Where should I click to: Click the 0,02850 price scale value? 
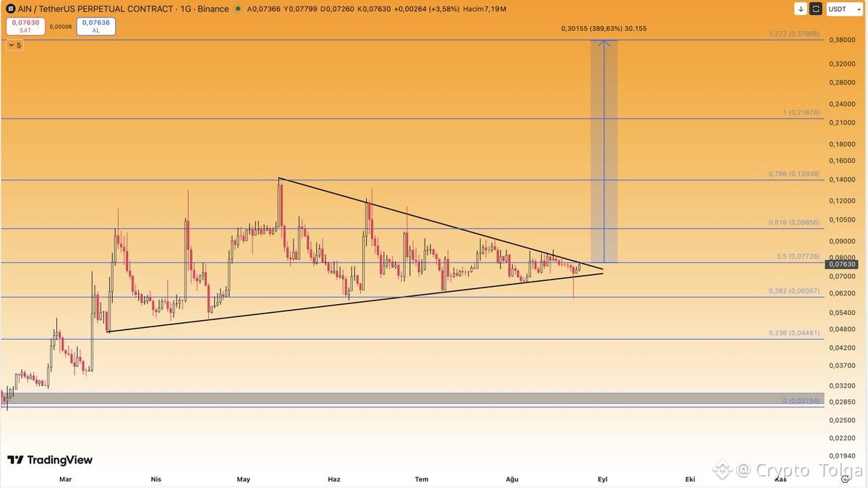pos(842,402)
